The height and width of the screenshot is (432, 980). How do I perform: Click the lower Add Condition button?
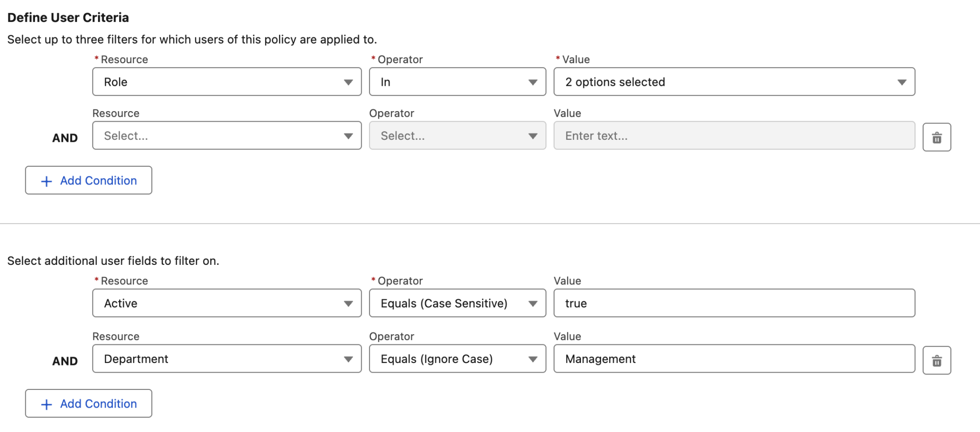tap(88, 404)
